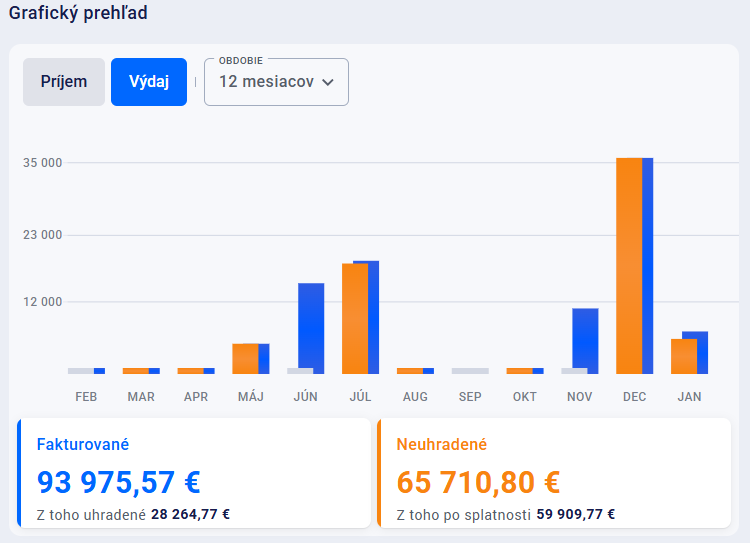Select the orange JAN bar
This screenshot has width=750, height=543.
[683, 356]
